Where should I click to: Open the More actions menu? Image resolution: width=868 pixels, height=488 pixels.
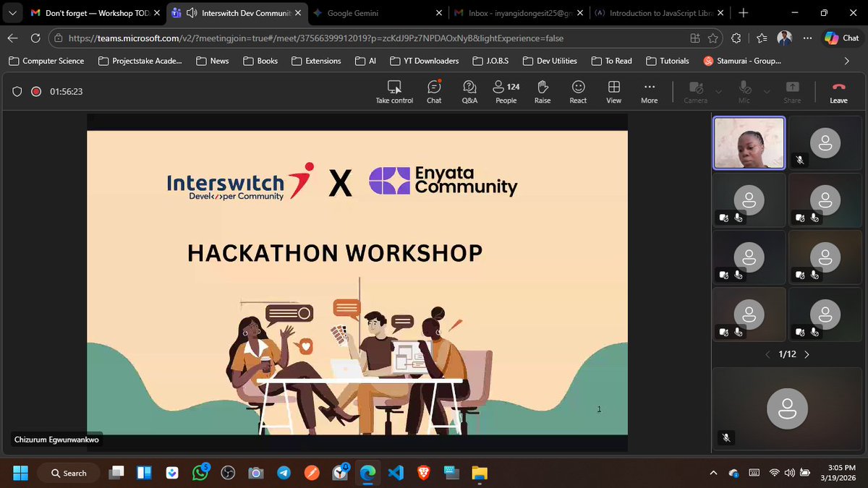click(649, 92)
